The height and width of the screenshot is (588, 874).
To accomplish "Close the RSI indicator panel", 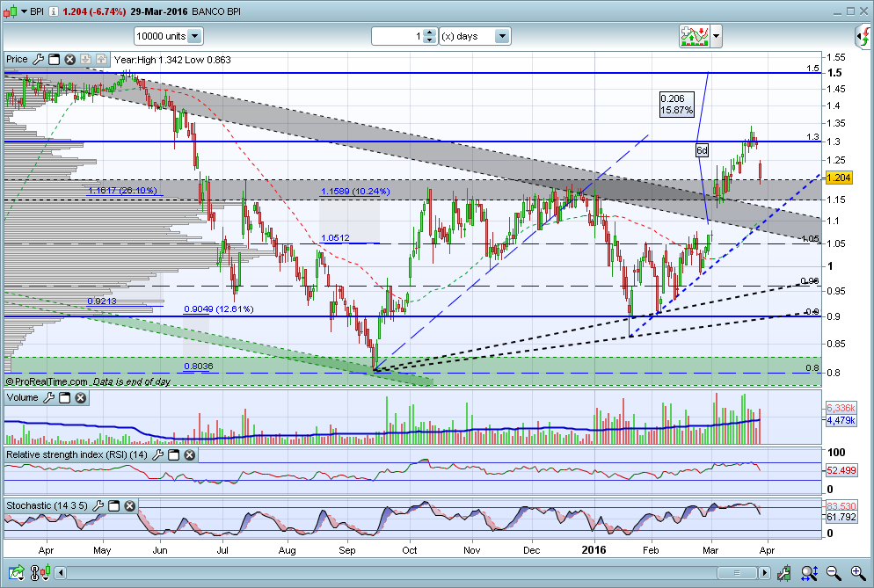I will pos(190,454).
